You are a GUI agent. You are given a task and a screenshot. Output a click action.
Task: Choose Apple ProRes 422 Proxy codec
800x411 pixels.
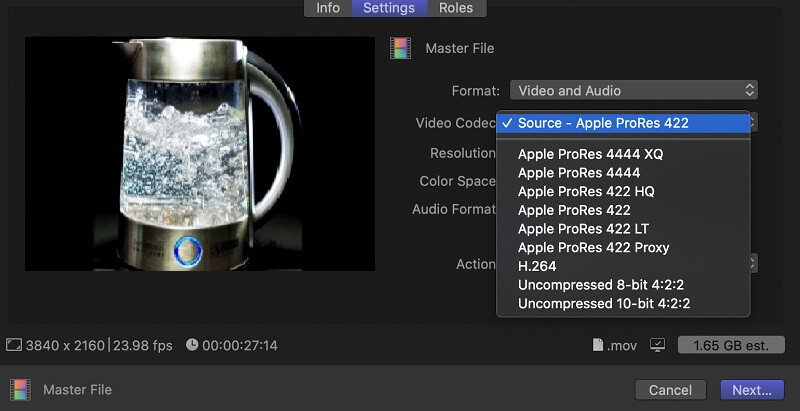593,247
